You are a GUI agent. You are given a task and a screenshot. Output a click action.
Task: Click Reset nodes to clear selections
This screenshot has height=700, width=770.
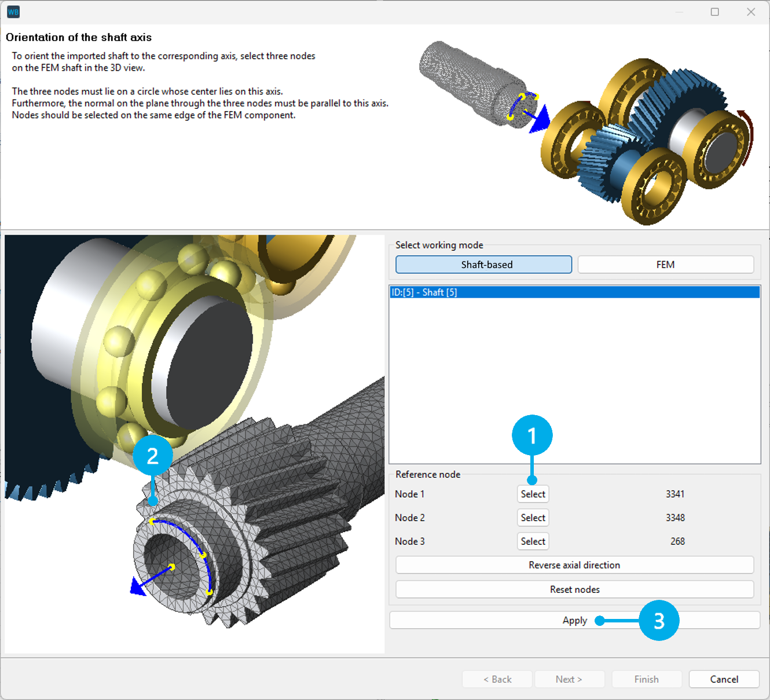[x=574, y=589]
